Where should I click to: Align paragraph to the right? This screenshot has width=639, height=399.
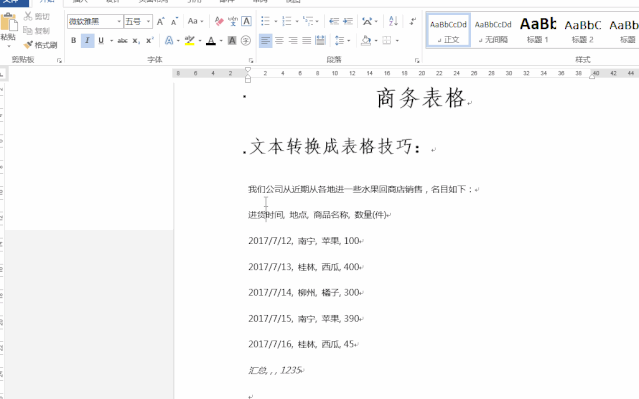coord(293,40)
